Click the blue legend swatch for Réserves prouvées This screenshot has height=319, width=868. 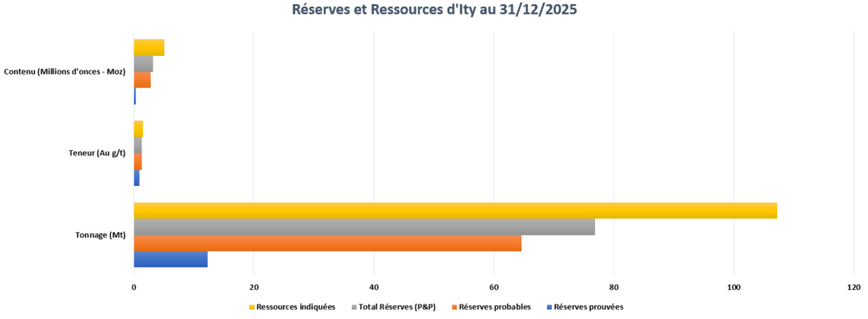coord(548,307)
